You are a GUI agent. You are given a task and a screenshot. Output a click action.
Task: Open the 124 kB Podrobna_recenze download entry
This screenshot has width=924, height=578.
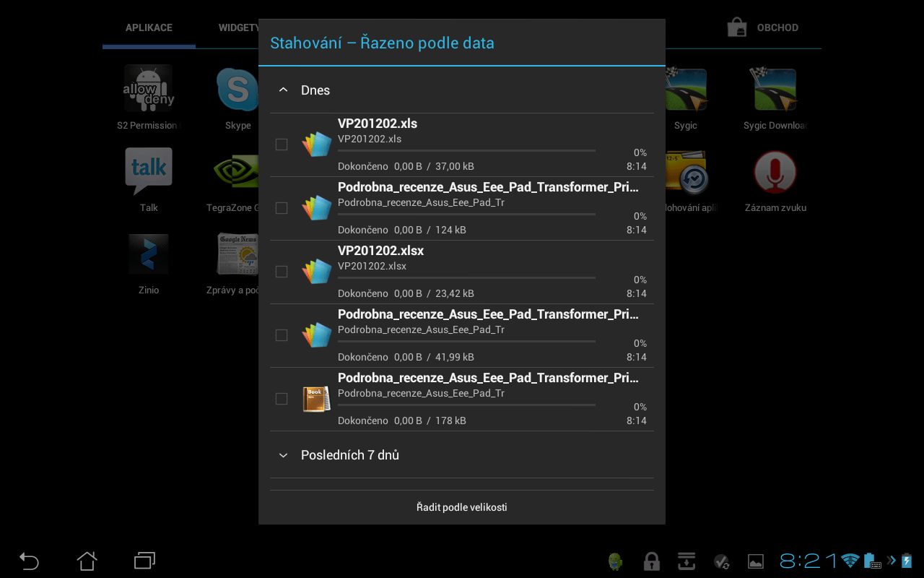click(487, 208)
